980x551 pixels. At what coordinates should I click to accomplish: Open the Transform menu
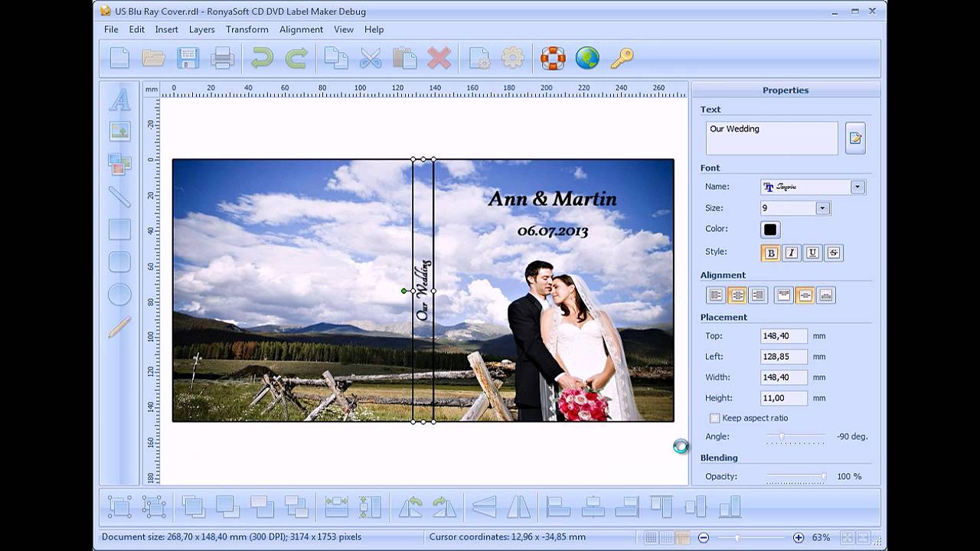(x=247, y=29)
